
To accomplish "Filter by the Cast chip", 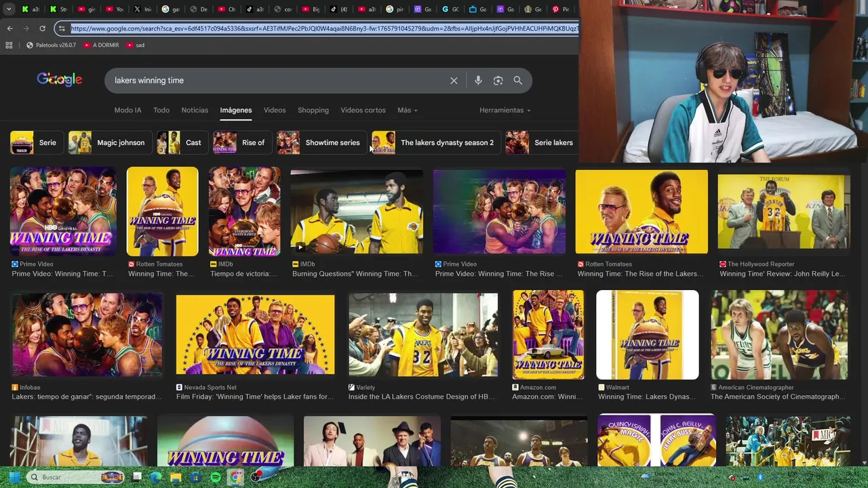I will [x=182, y=142].
